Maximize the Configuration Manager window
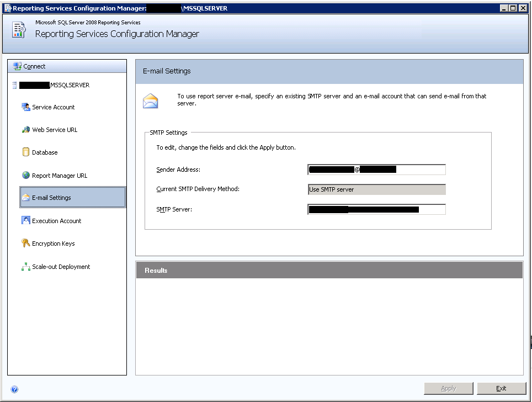This screenshot has height=402, width=532. click(513, 8)
